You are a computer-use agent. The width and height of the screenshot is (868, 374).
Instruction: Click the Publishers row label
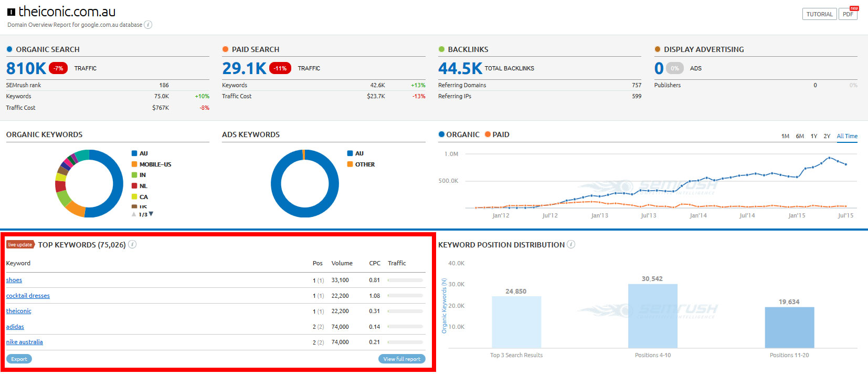click(x=668, y=85)
